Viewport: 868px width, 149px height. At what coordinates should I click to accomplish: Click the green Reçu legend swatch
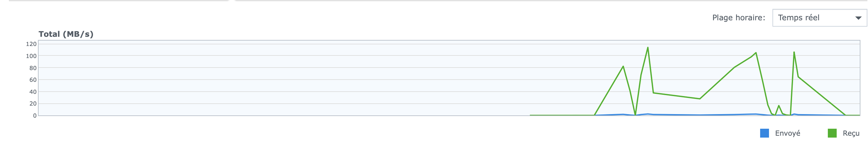832,133
